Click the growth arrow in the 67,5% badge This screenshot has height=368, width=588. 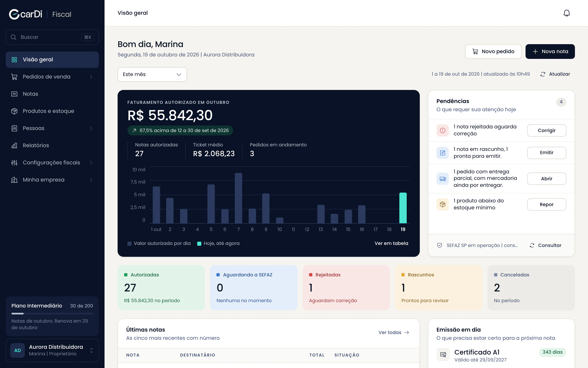click(134, 130)
